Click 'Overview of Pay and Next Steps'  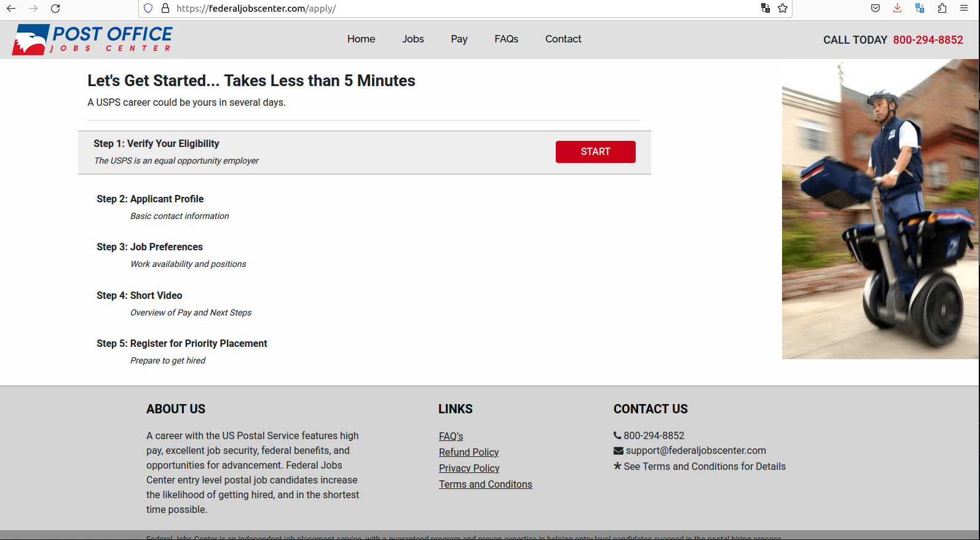(x=191, y=312)
